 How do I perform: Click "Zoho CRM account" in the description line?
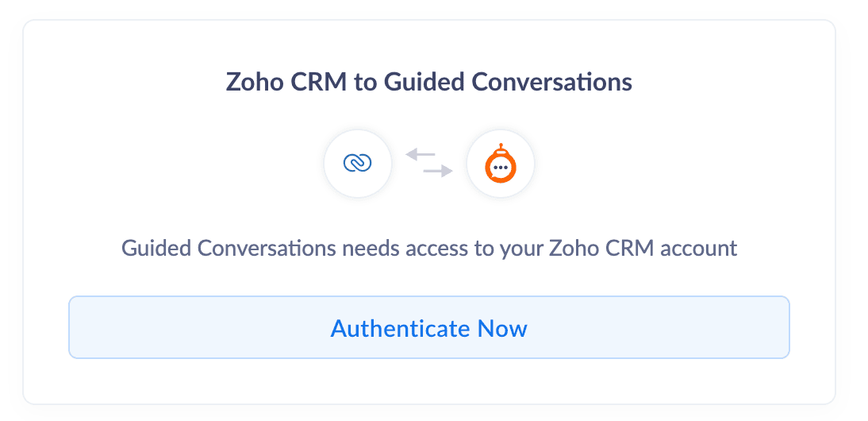point(644,248)
